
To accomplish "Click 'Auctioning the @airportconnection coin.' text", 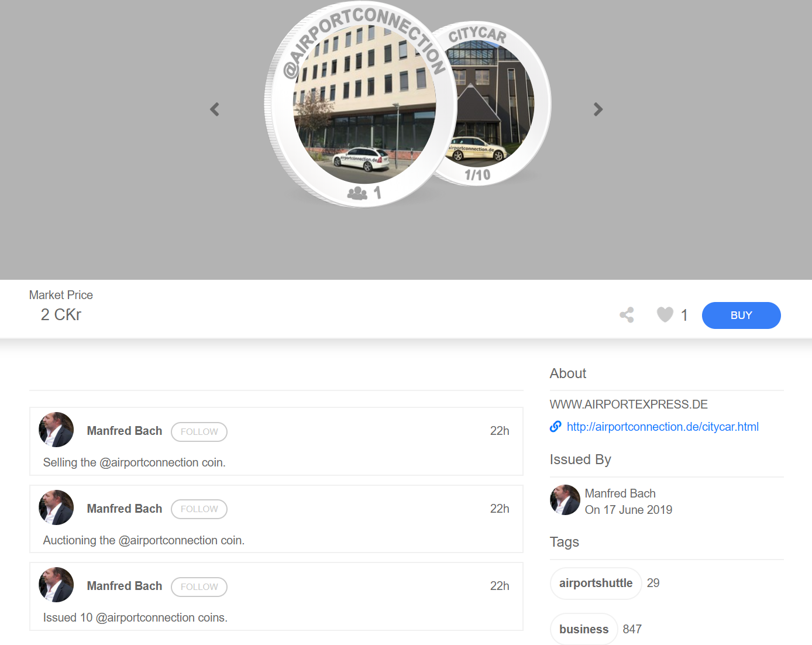I will tap(144, 540).
